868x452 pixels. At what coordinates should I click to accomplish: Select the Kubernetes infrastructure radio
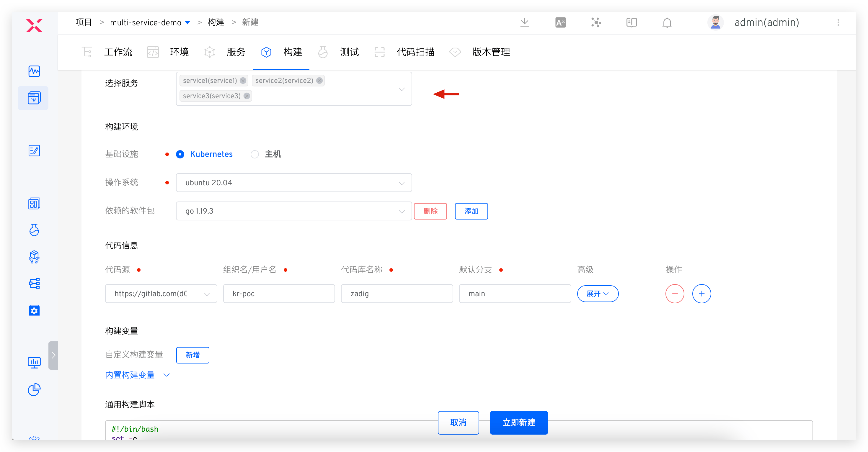(180, 154)
